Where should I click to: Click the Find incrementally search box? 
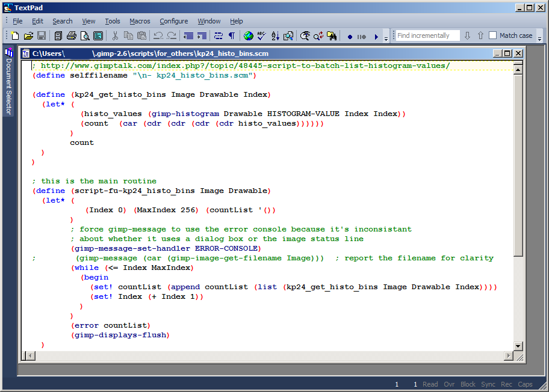coord(427,35)
